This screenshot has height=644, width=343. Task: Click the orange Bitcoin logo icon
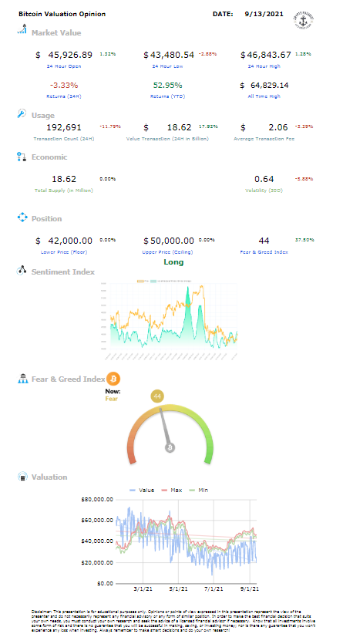tap(113, 378)
